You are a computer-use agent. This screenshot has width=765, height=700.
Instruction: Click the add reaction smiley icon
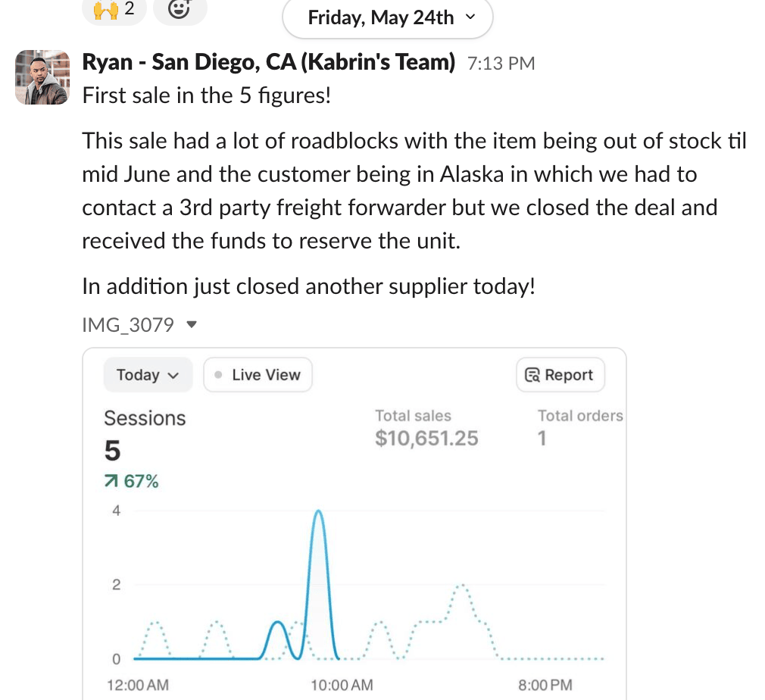coord(179,9)
